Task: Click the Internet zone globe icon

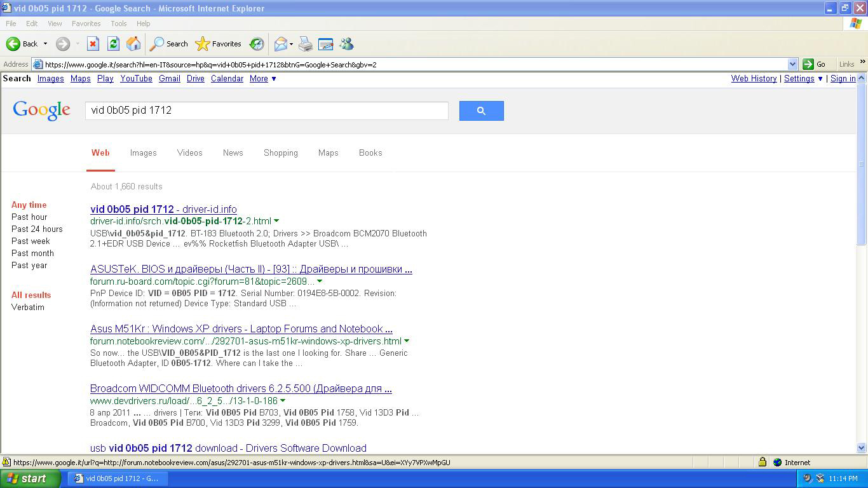Action: tap(777, 463)
